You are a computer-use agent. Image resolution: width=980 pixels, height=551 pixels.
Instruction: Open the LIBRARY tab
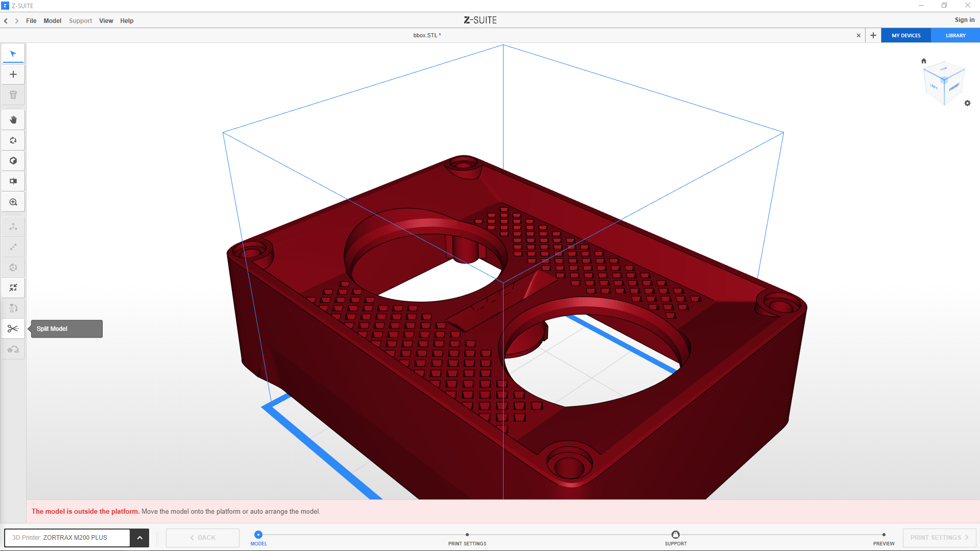click(955, 36)
